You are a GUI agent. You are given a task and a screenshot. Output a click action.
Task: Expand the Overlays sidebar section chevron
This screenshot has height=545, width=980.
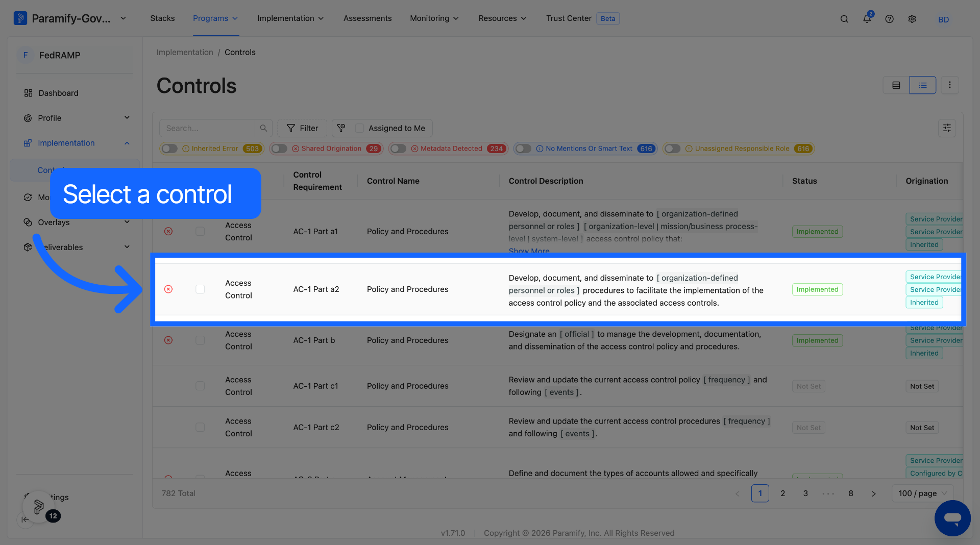click(x=127, y=222)
